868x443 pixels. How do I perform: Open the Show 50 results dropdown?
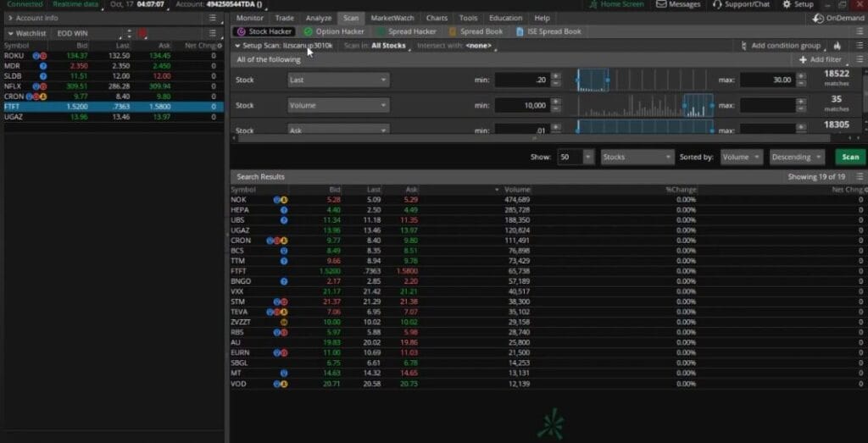click(576, 157)
